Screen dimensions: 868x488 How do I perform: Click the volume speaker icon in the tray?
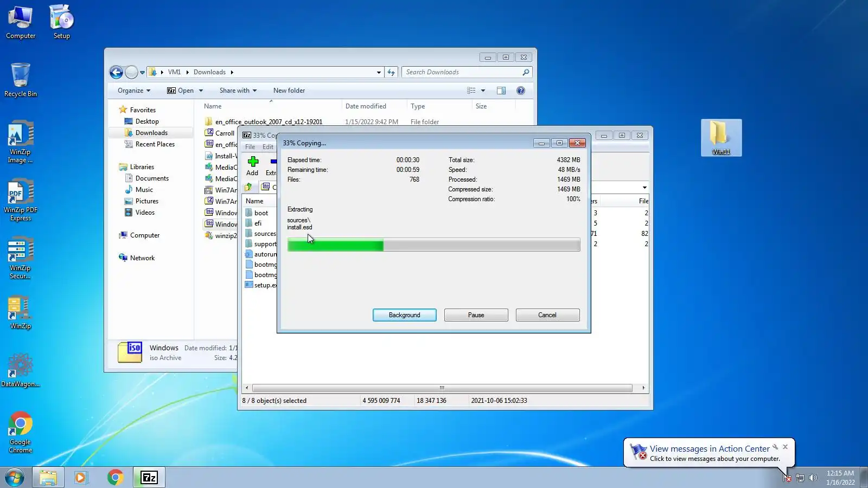[813, 478]
